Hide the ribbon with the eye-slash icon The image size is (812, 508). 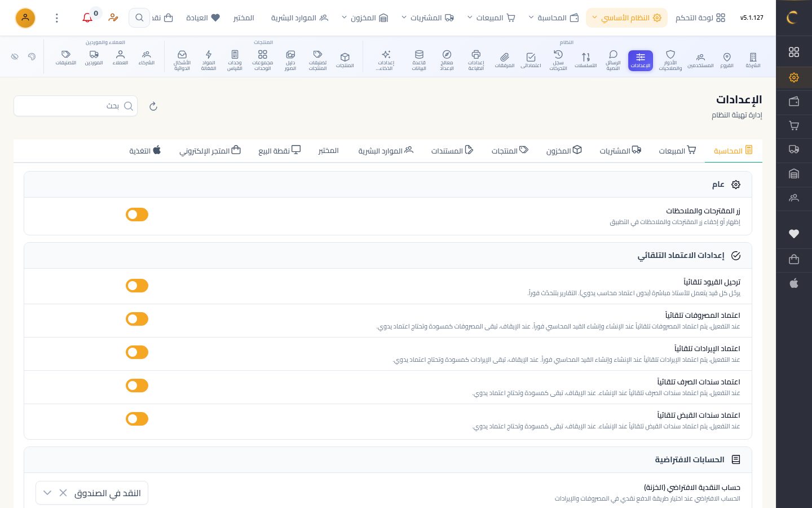click(x=15, y=56)
